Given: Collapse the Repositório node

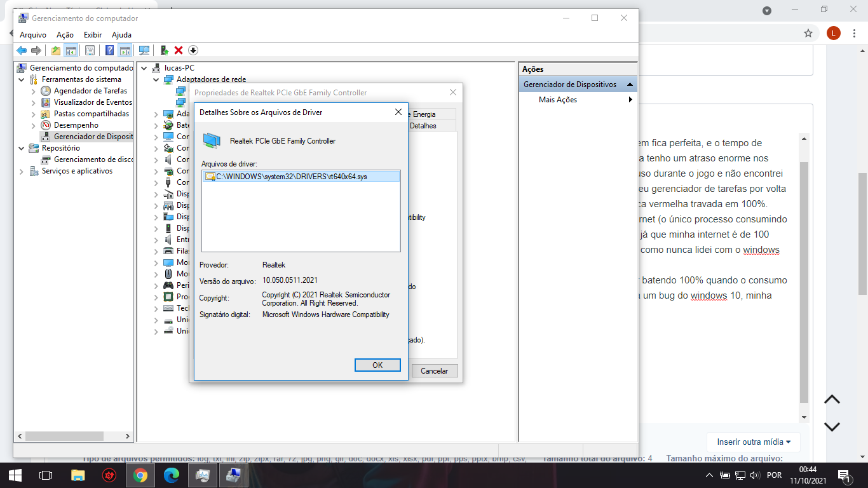Looking at the screenshot, I should click(22, 148).
